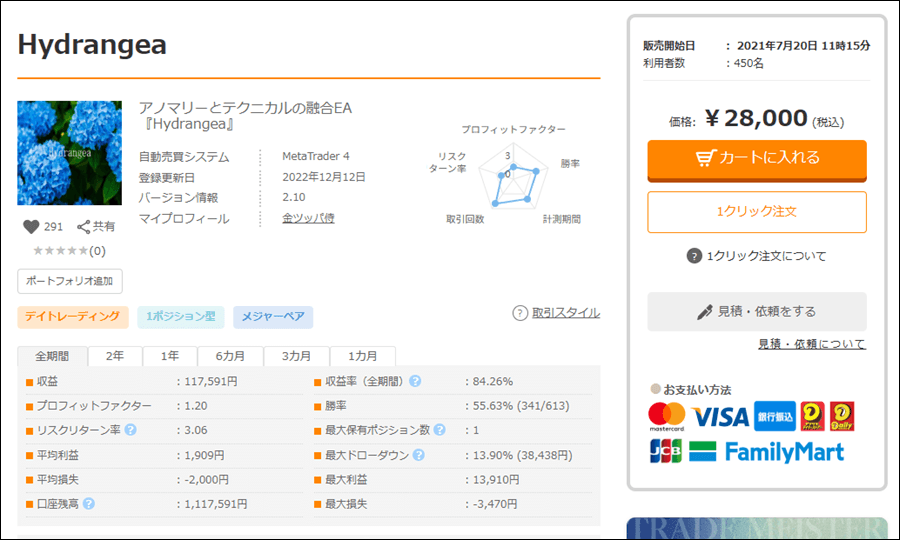The width and height of the screenshot is (900, 540).
Task: Click the value 13.90% (38,438円)
Action: [522, 455]
